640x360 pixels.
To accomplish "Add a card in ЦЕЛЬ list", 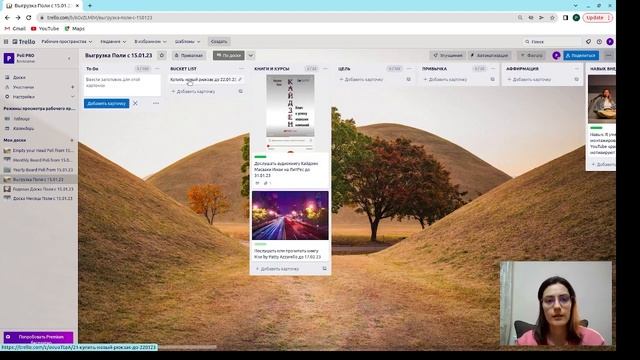I will (361, 80).
